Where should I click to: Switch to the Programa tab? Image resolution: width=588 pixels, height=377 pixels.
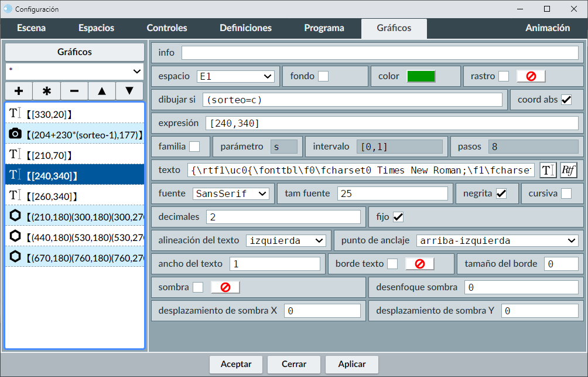click(x=324, y=28)
